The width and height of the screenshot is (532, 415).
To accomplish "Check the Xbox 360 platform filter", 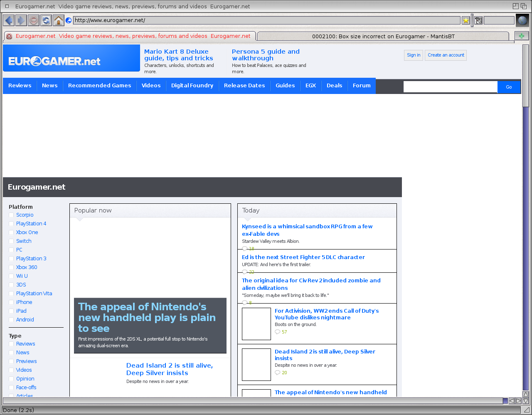I will [x=11, y=267].
